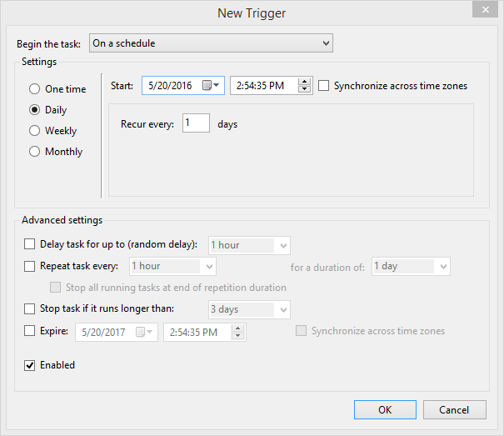
Task: Check Delay task for up to random delay
Action: pyautogui.click(x=29, y=244)
